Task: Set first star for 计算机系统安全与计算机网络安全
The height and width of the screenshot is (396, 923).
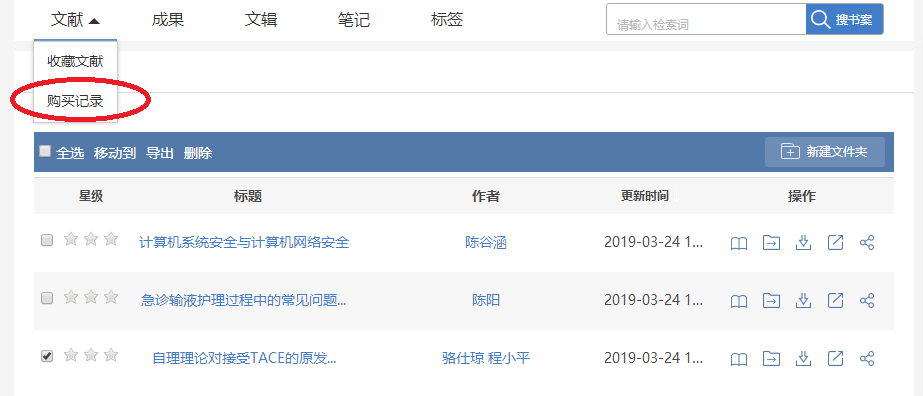Action: (x=71, y=239)
